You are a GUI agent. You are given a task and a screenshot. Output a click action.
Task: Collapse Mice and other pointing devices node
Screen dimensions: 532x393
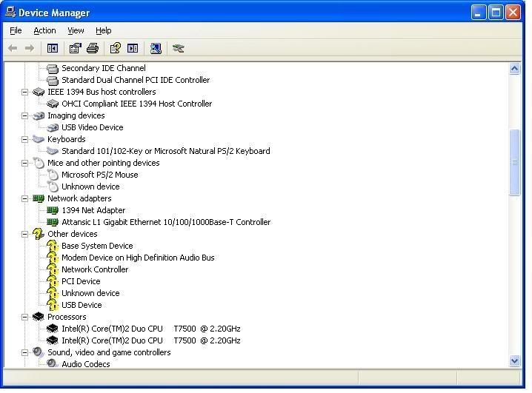pyautogui.click(x=24, y=163)
